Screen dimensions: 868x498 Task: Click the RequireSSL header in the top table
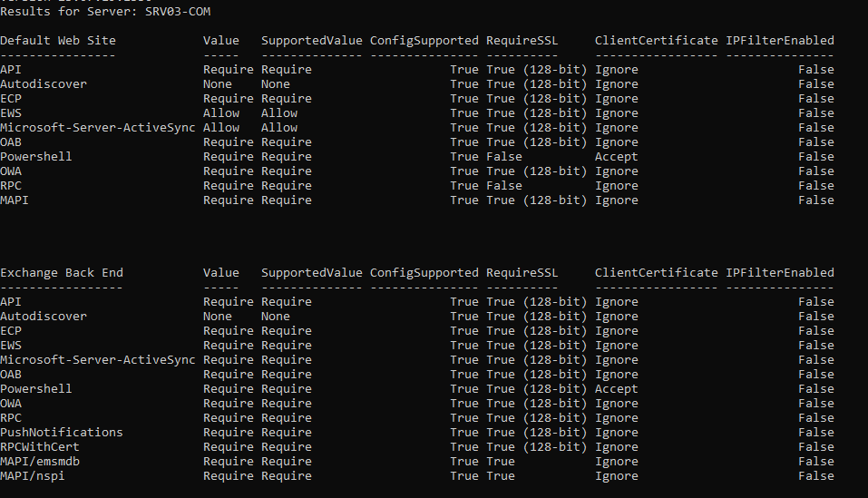point(522,41)
